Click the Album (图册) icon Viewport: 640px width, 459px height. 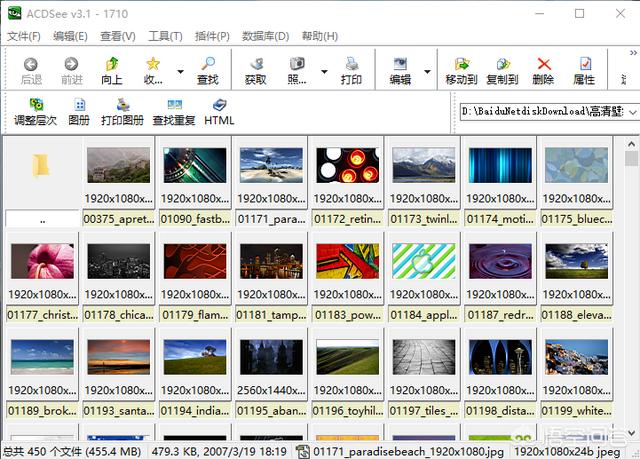[x=80, y=105]
